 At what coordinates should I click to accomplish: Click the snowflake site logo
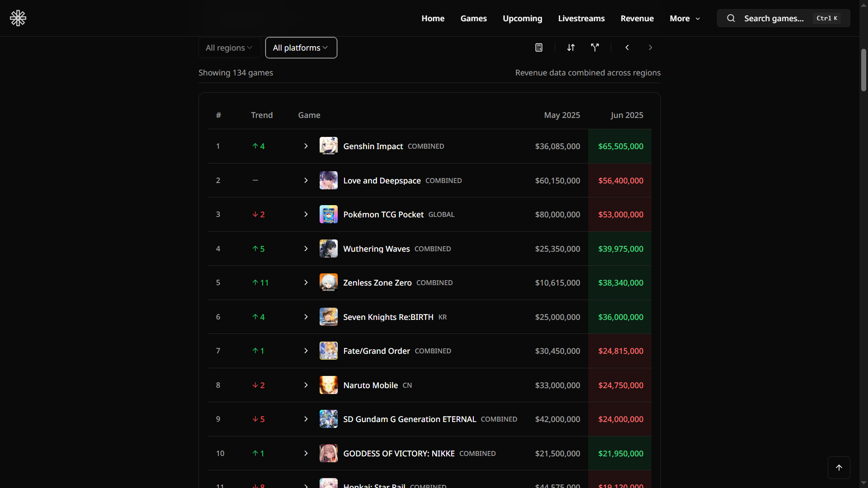(x=18, y=18)
